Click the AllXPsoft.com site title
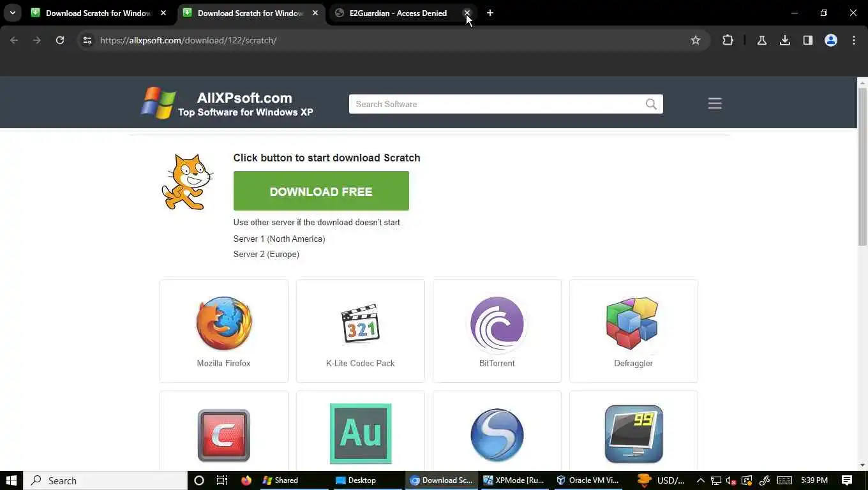 pyautogui.click(x=244, y=98)
